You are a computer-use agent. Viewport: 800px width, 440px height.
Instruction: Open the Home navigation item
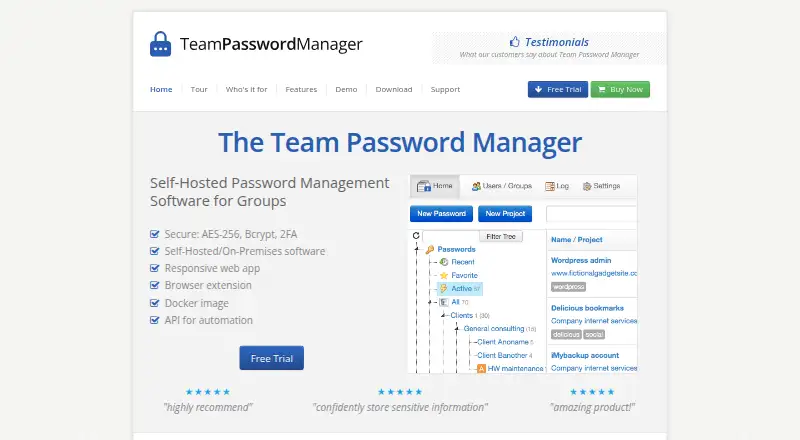161,89
